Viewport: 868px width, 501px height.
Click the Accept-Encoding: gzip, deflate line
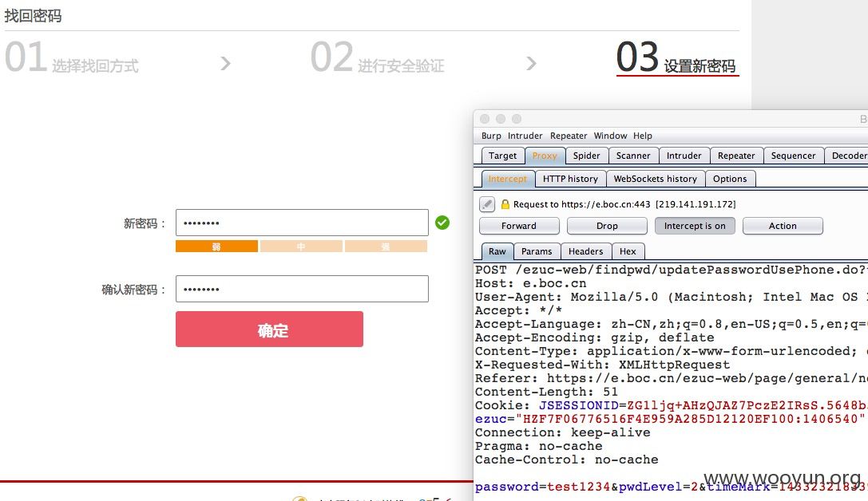point(595,338)
